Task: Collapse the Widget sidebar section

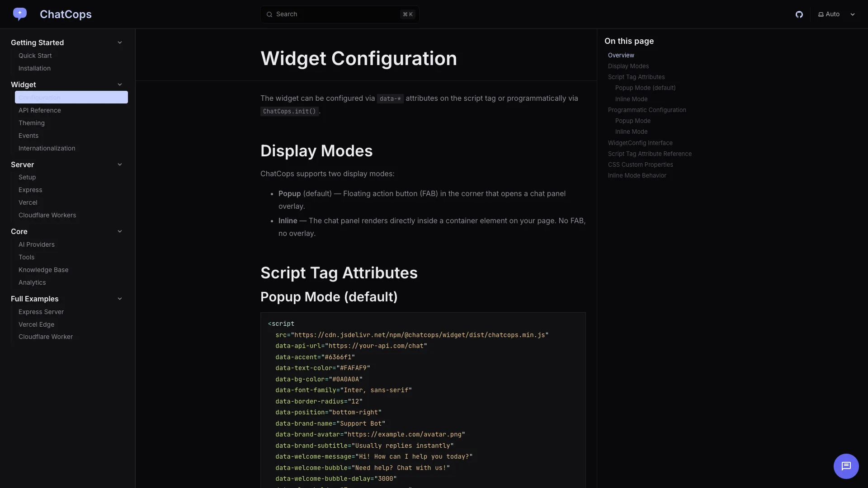Action: pos(120,84)
